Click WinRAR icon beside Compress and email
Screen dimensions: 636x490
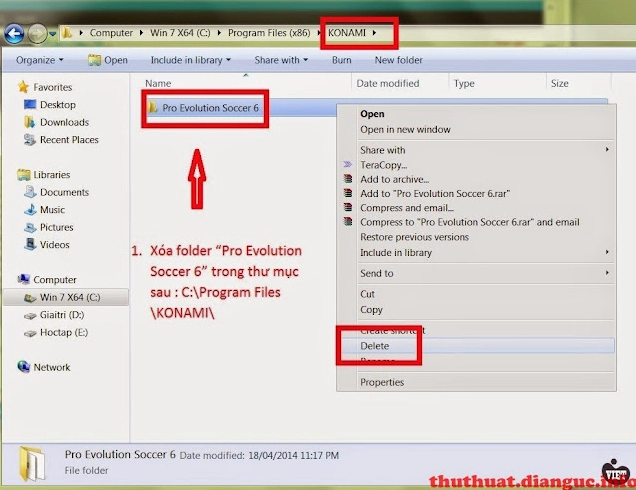[x=348, y=207]
